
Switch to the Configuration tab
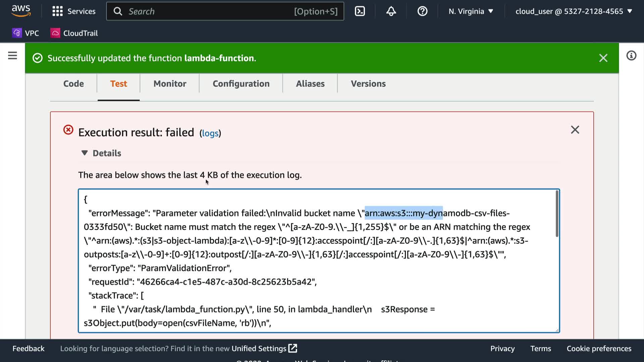241,83
